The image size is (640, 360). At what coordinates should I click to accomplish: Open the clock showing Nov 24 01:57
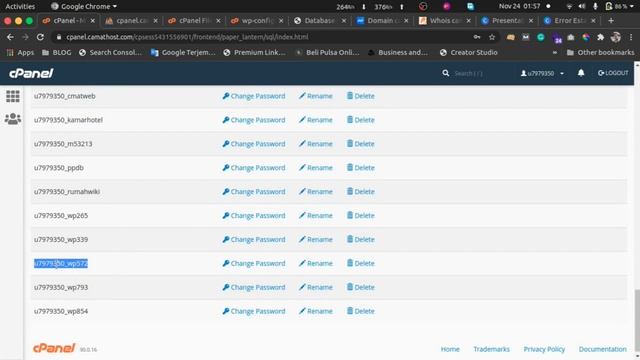(x=520, y=6)
